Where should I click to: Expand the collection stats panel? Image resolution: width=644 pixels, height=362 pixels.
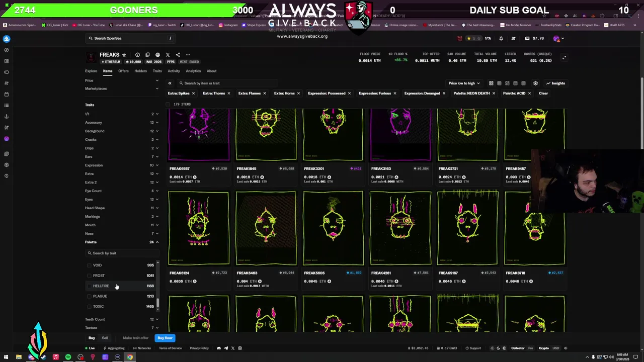(564, 58)
